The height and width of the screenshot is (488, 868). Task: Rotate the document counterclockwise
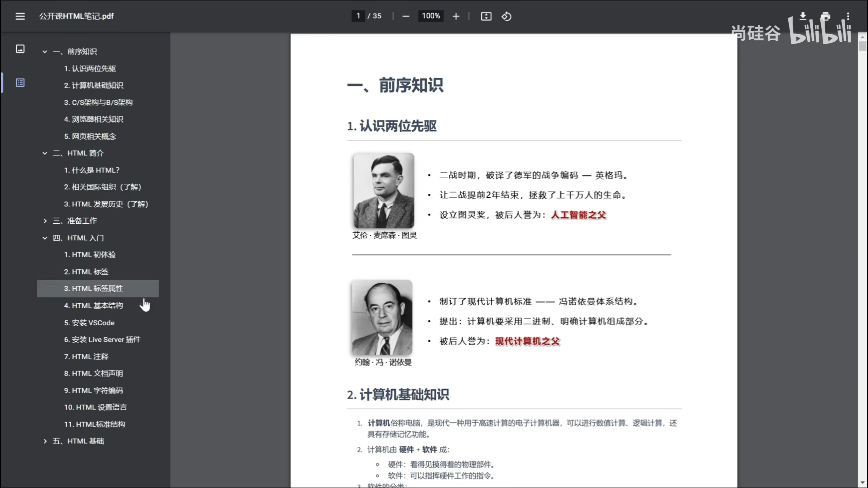pos(506,16)
